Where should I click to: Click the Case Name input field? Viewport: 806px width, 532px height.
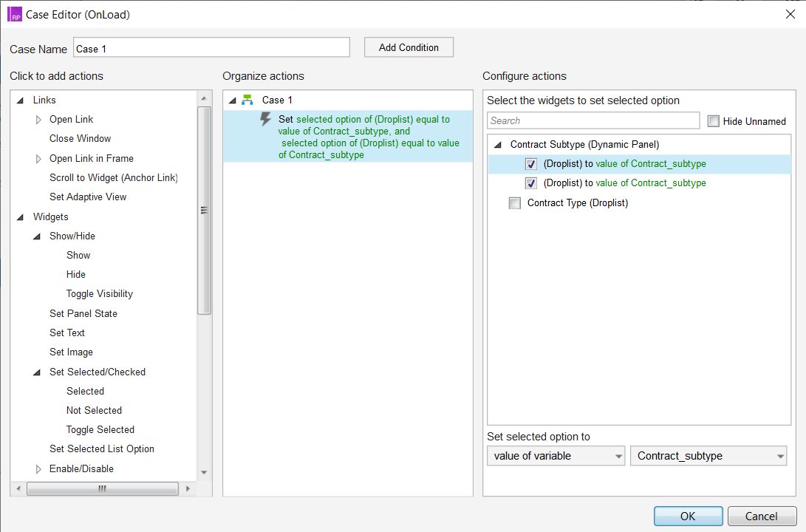click(x=212, y=48)
